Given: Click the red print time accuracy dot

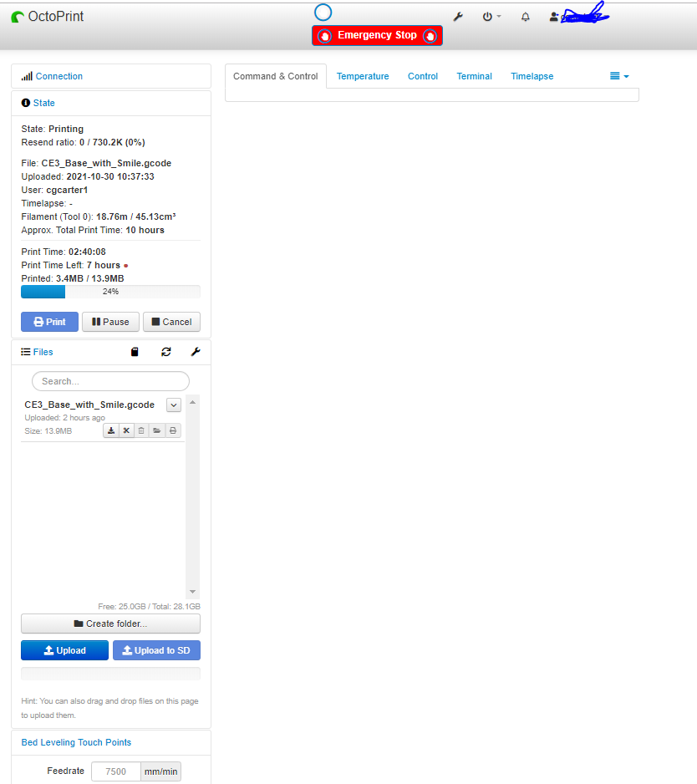Looking at the screenshot, I should pyautogui.click(x=126, y=266).
